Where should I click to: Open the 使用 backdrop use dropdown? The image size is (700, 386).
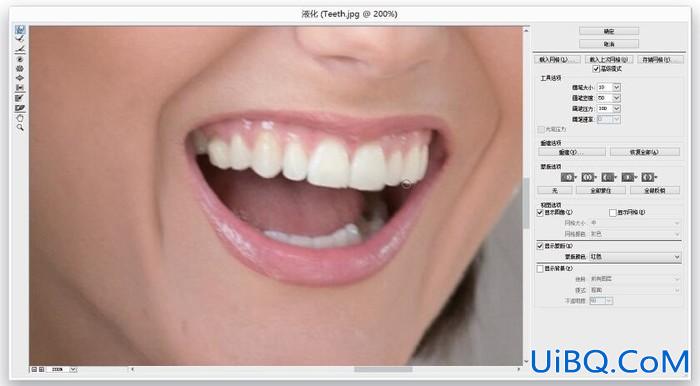(635, 279)
